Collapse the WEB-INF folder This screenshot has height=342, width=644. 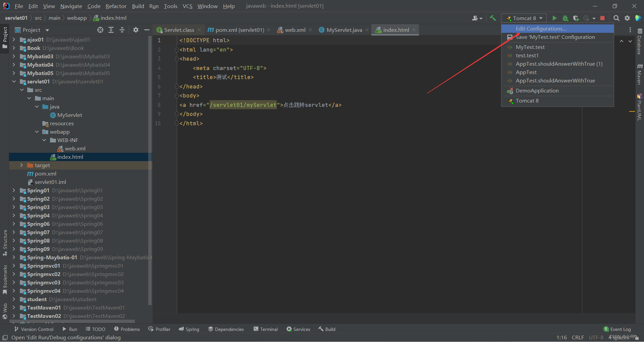coord(44,140)
